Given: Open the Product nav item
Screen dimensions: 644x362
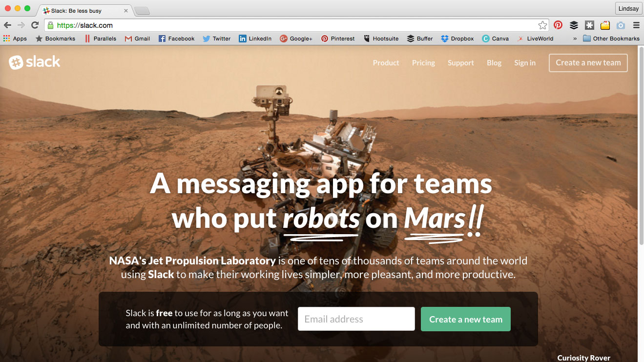Looking at the screenshot, I should (386, 63).
